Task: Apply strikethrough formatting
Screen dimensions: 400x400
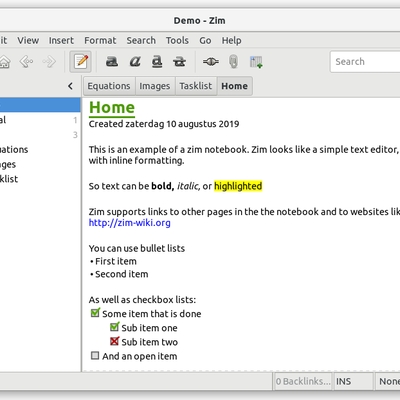Action: coord(179,62)
